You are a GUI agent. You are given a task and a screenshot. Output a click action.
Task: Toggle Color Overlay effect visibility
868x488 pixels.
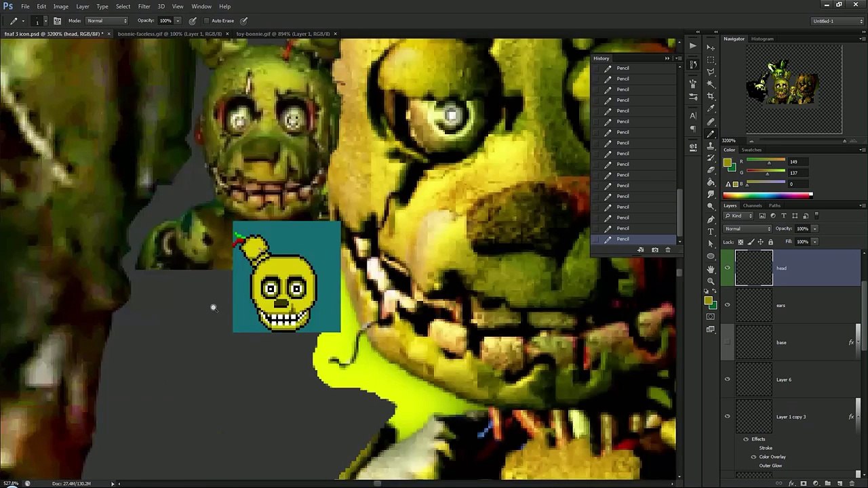coord(753,457)
